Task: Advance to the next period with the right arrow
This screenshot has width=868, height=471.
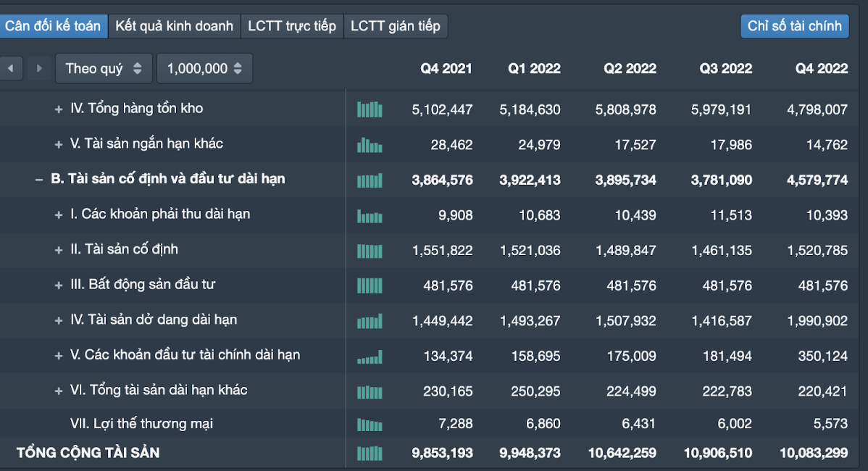Action: [39, 69]
